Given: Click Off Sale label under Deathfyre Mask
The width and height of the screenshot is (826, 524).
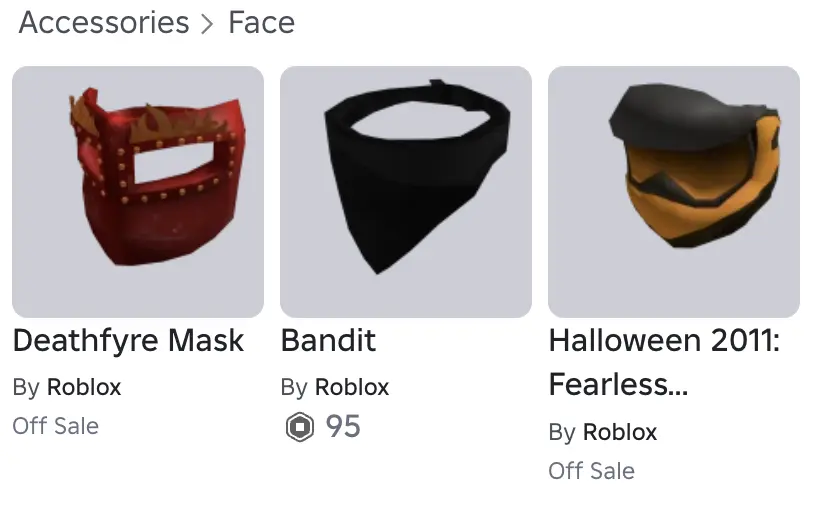Looking at the screenshot, I should tap(56, 426).
